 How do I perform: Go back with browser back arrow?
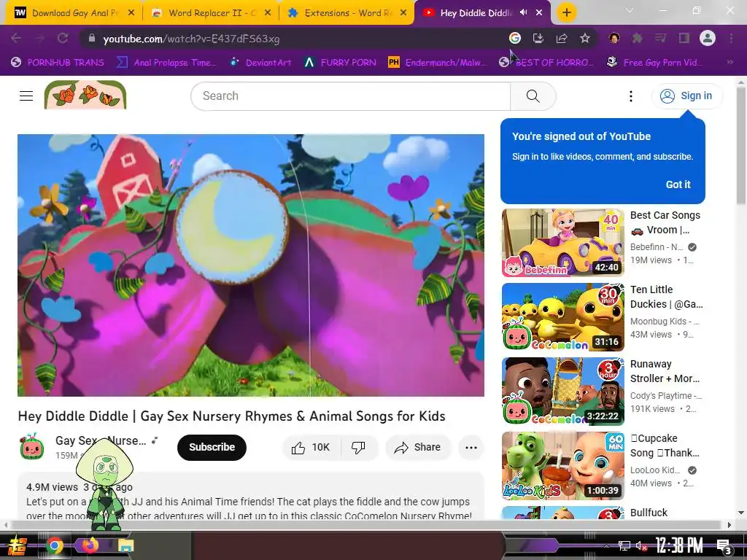pos(16,39)
